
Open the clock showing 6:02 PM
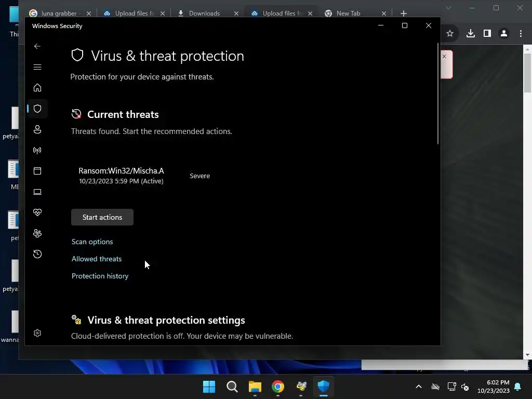[494, 387]
